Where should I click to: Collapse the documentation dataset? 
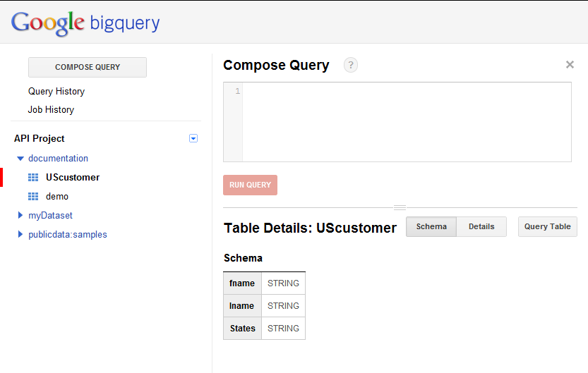(x=20, y=159)
